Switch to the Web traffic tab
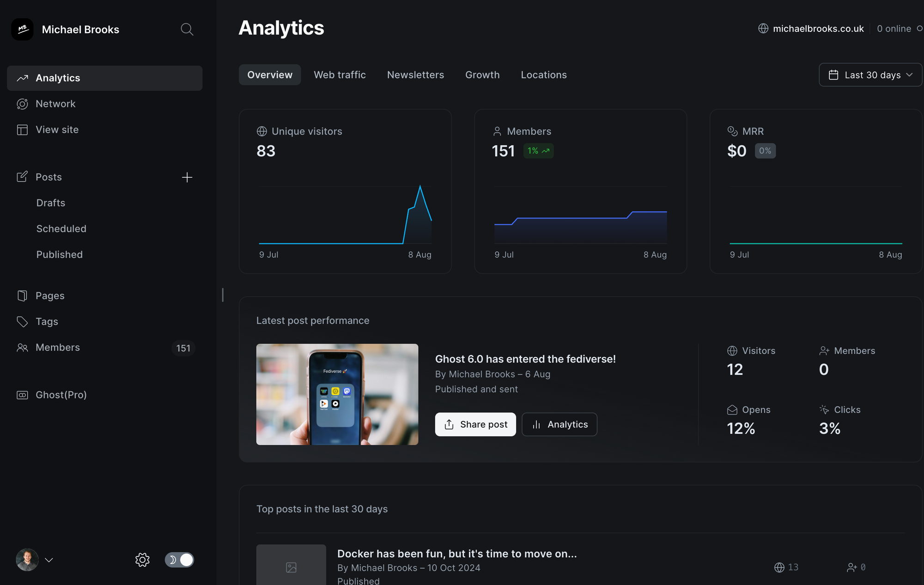This screenshot has width=924, height=585. [340, 75]
